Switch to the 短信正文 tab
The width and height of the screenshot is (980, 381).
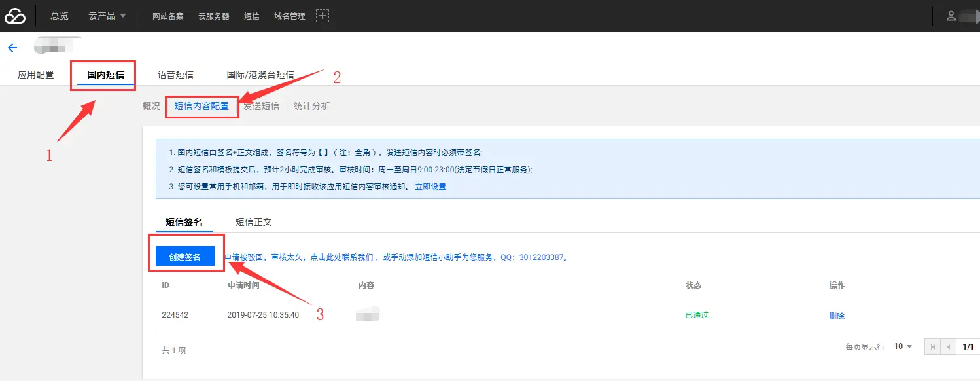click(253, 222)
